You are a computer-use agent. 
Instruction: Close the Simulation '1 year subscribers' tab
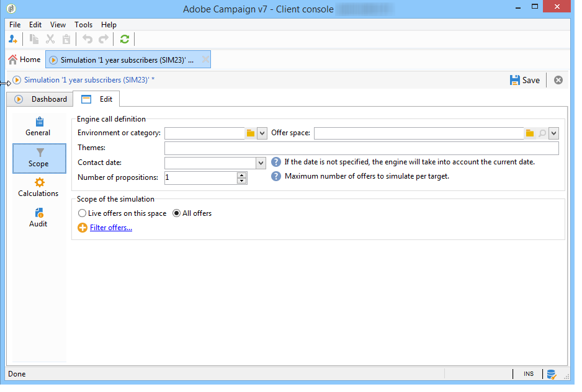205,60
